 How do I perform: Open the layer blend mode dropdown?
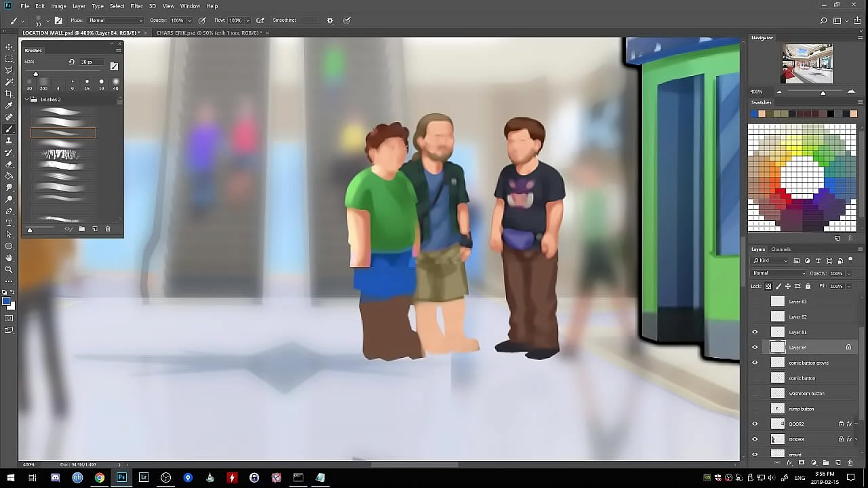tap(778, 273)
